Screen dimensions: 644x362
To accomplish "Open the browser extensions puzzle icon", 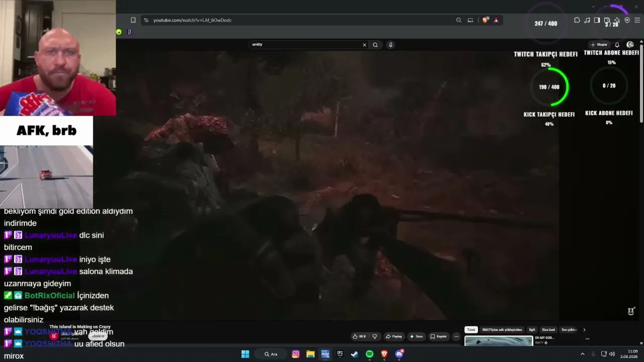I will [577, 20].
